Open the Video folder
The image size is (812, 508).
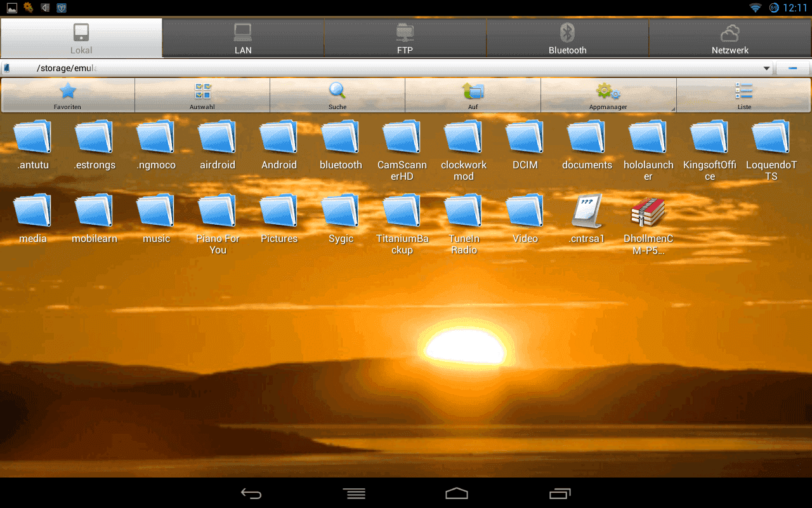(525, 218)
